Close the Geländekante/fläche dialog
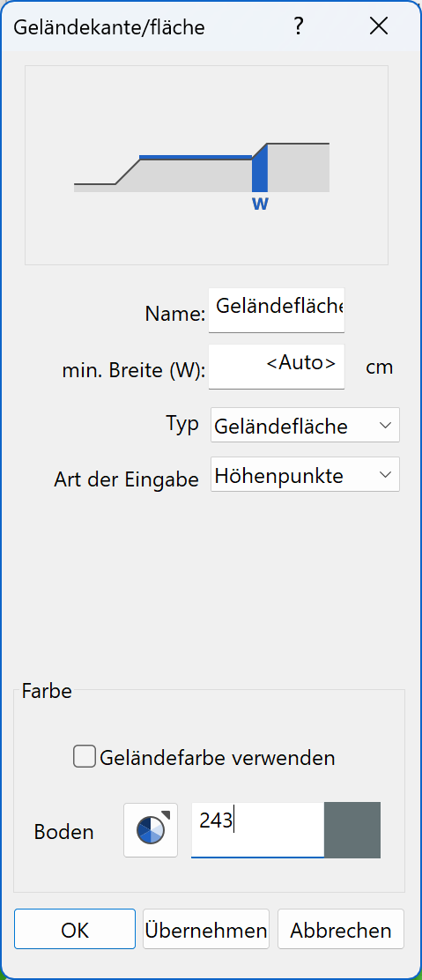422x980 pixels. 379,26
